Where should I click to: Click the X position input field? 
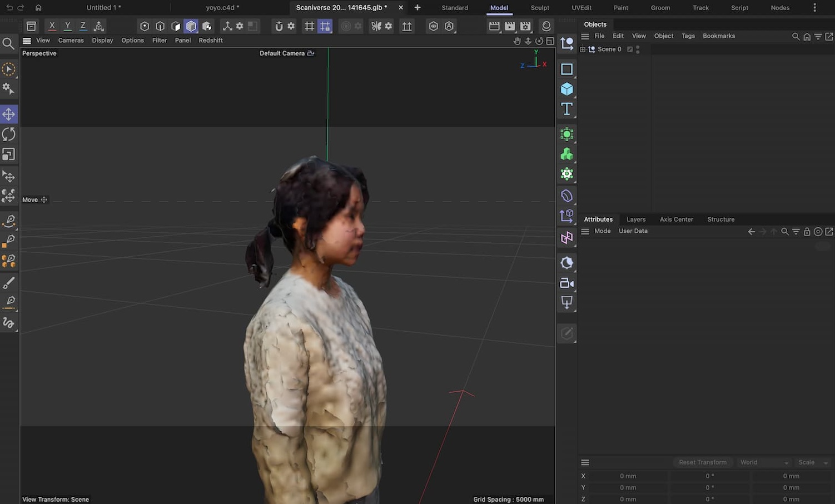628,476
